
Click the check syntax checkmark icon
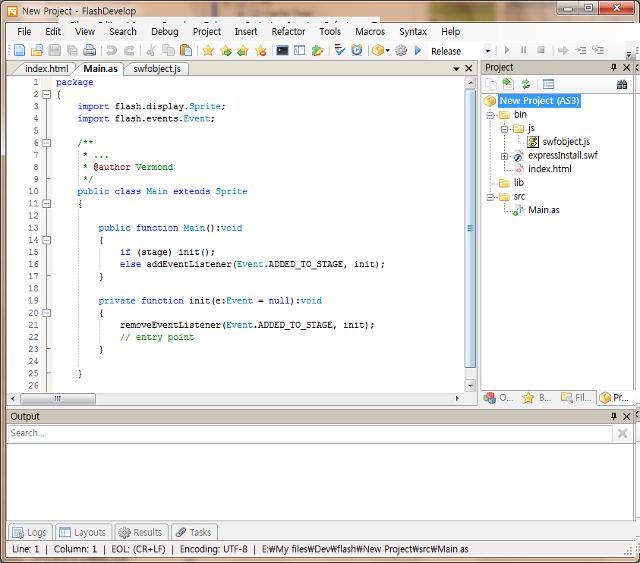(x=340, y=50)
